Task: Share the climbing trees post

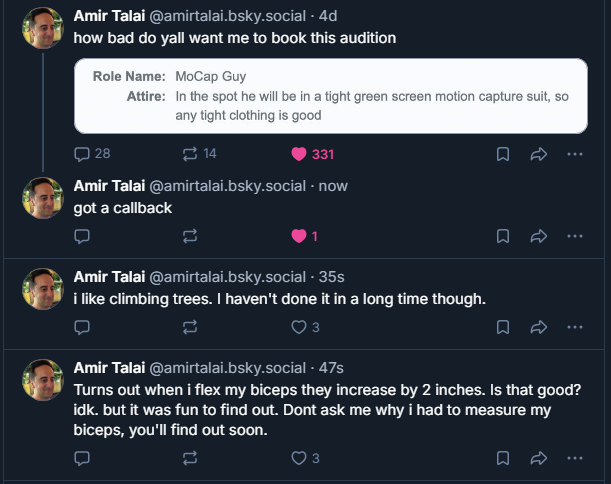Action: coord(538,327)
